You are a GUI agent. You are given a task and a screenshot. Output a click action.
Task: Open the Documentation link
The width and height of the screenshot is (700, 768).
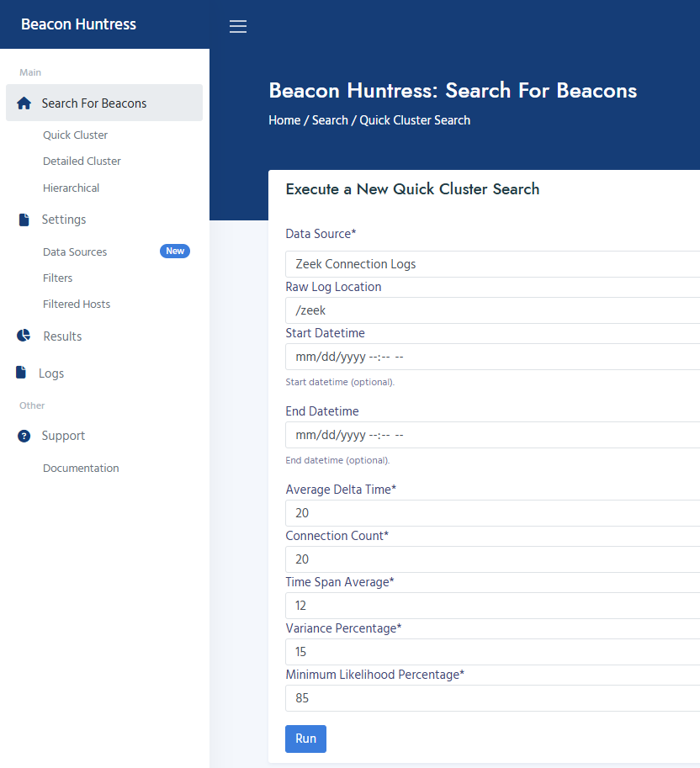coord(81,469)
